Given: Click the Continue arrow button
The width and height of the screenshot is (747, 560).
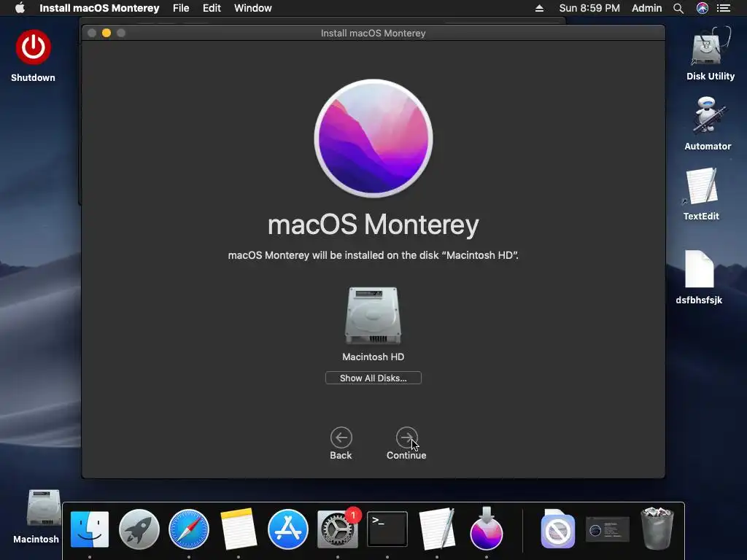Looking at the screenshot, I should pos(407,437).
